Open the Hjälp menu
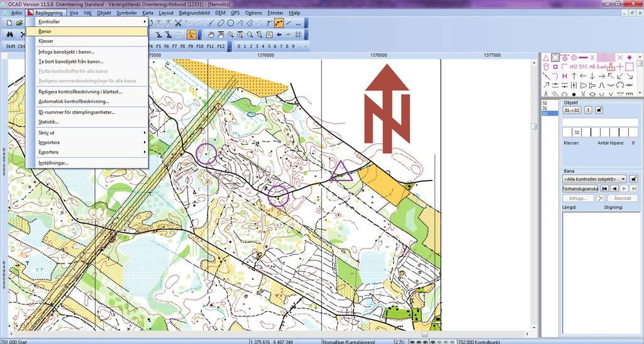Screen dimensions: 644x344 point(294,13)
